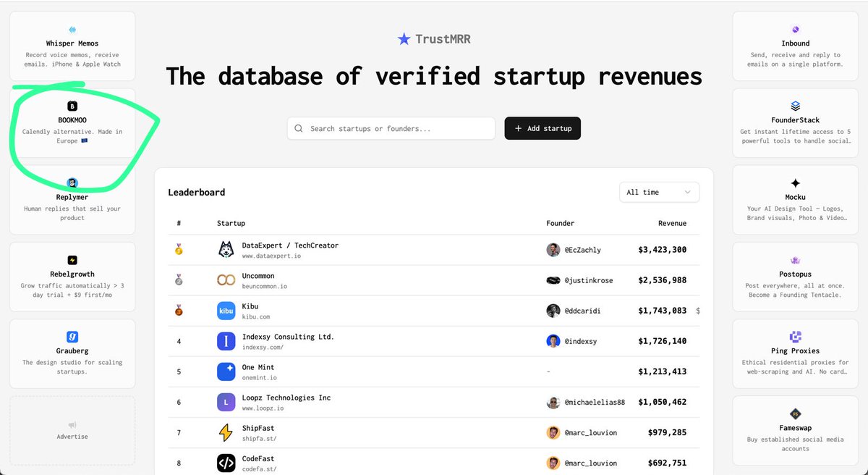Screen dimensions: 868x475
Task: Click the Loopz Technologies purple logo
Action: 226,402
